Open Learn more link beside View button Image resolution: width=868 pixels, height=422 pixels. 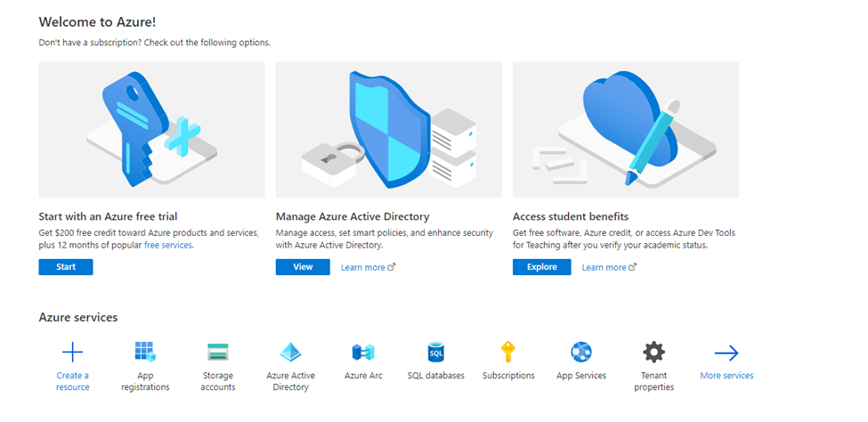coord(369,267)
